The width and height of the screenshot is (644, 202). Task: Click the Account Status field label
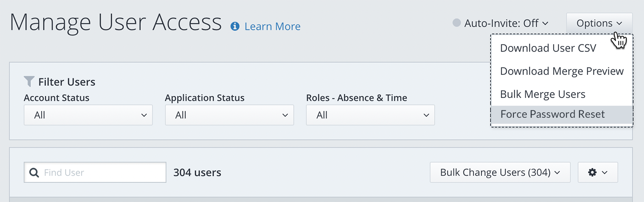pyautogui.click(x=57, y=98)
